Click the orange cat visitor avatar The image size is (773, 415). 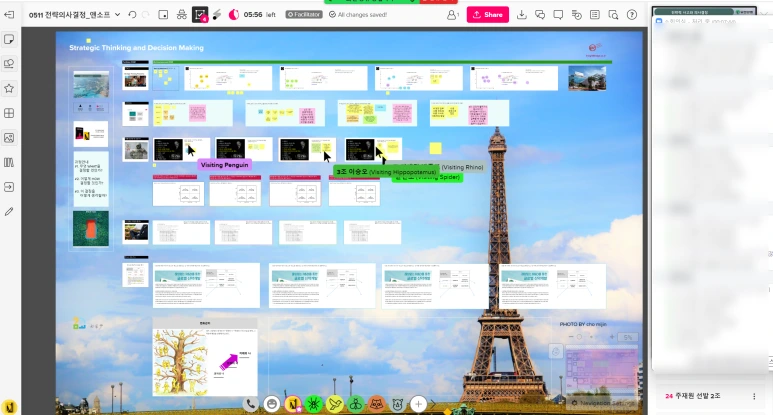[x=377, y=404]
